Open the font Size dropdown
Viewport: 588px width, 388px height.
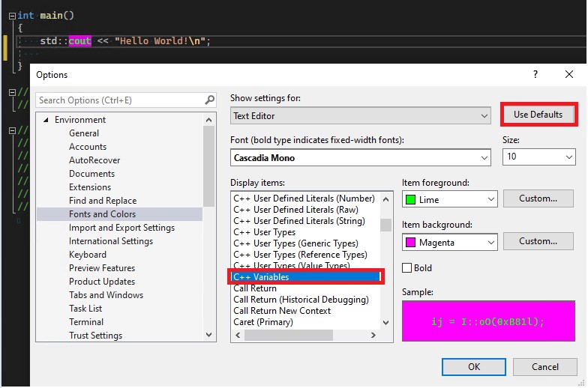click(538, 157)
